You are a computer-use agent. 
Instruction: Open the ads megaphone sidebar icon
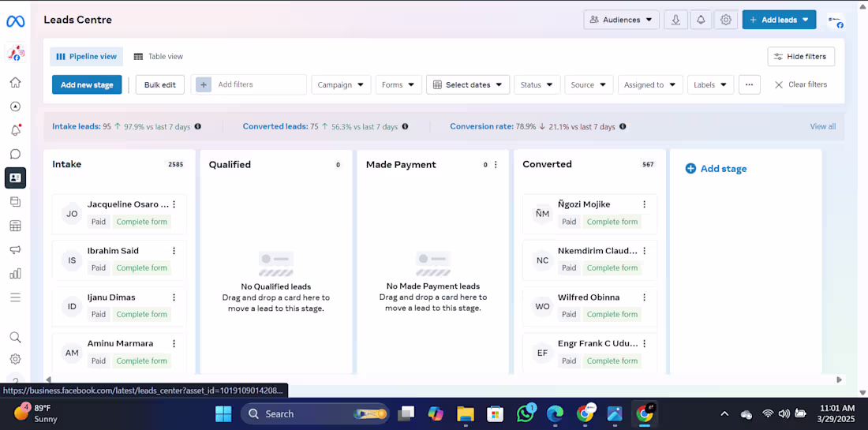16,249
